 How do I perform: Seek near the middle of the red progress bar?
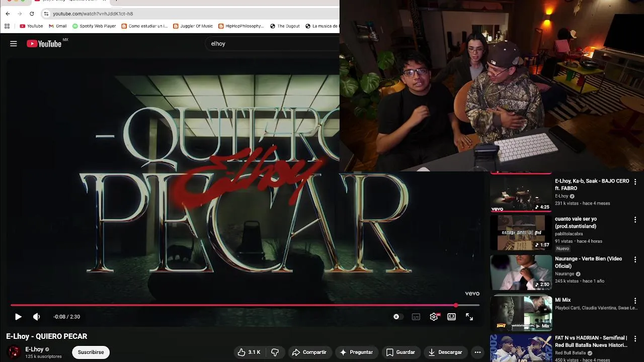(x=233, y=305)
